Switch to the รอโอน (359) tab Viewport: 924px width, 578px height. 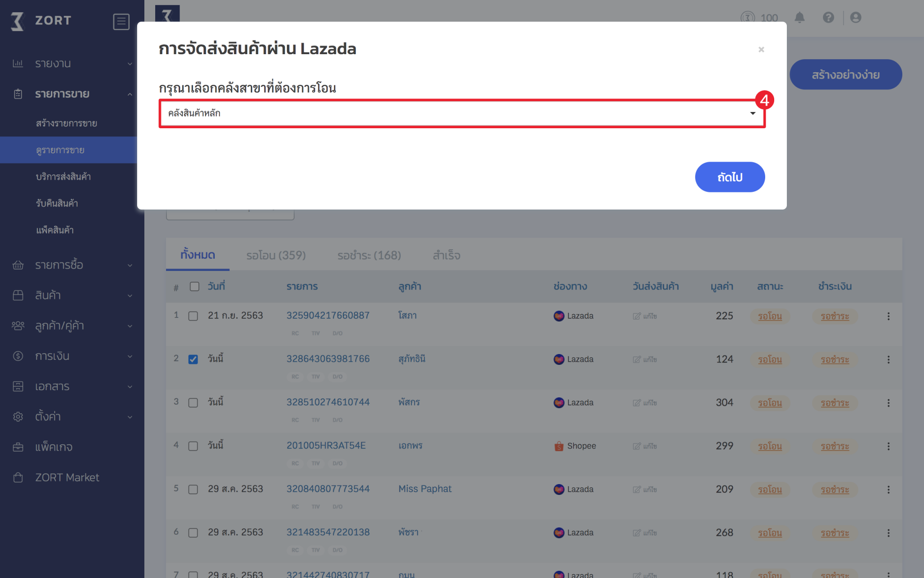point(276,256)
